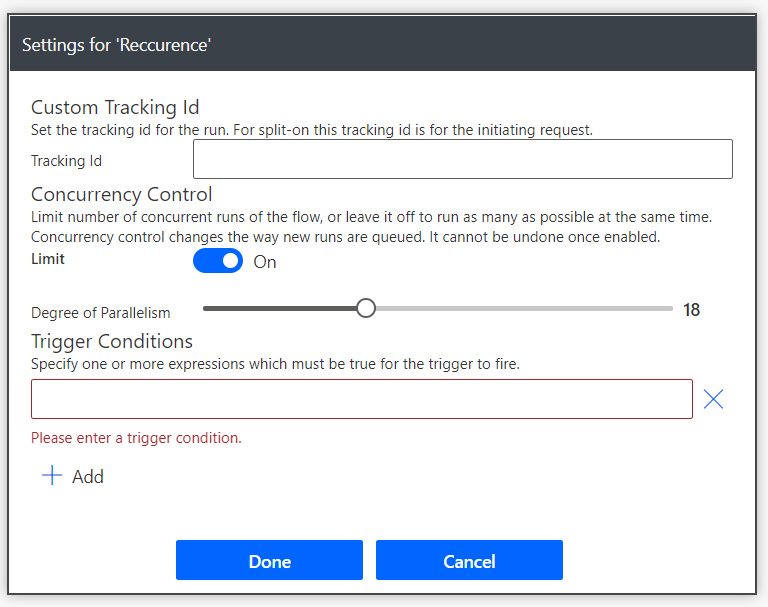Cancel the Recurrence settings dialog
The image size is (768, 607).
(x=469, y=561)
